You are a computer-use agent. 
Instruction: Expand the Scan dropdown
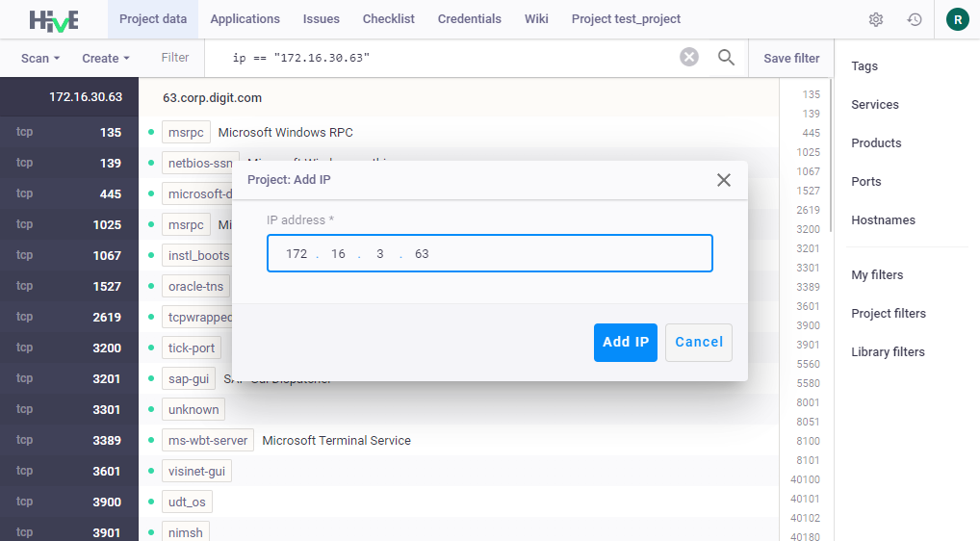(40, 58)
